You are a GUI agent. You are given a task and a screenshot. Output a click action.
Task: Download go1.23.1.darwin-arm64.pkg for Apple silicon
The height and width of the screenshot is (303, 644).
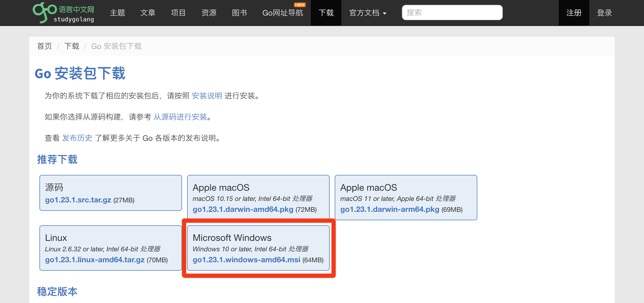tap(389, 209)
